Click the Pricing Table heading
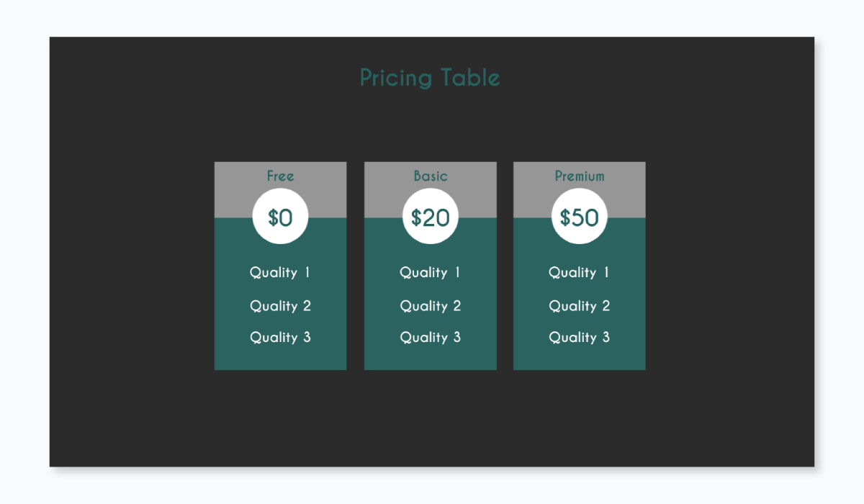The image size is (864, 504). (x=430, y=78)
